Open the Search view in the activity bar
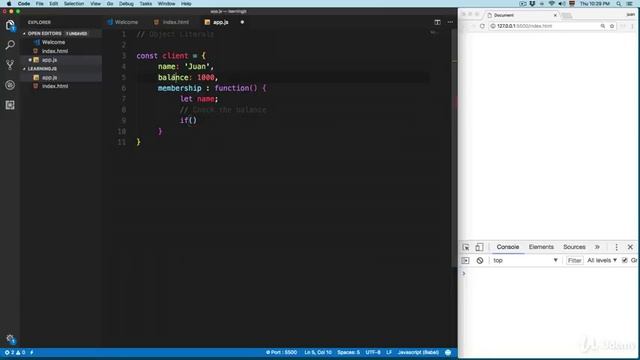 [x=10, y=45]
